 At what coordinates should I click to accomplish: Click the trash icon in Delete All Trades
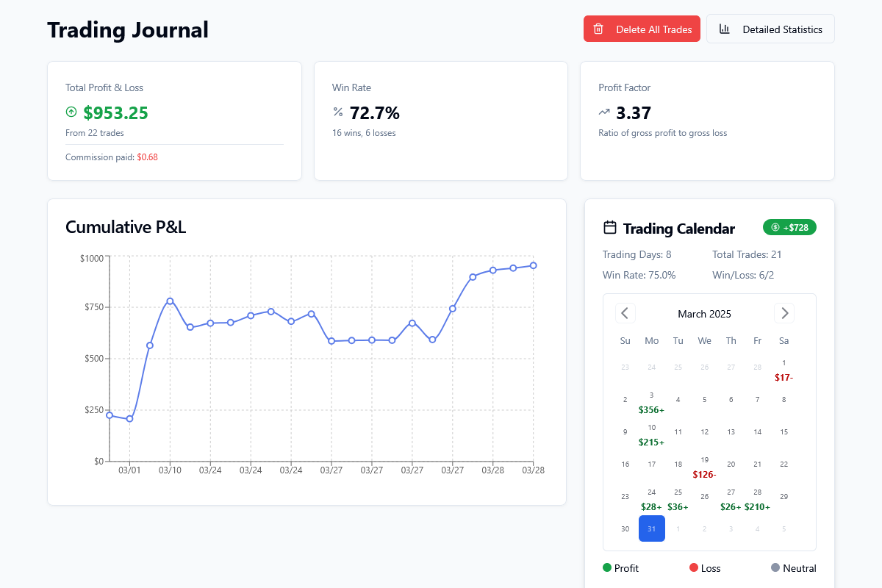point(598,29)
